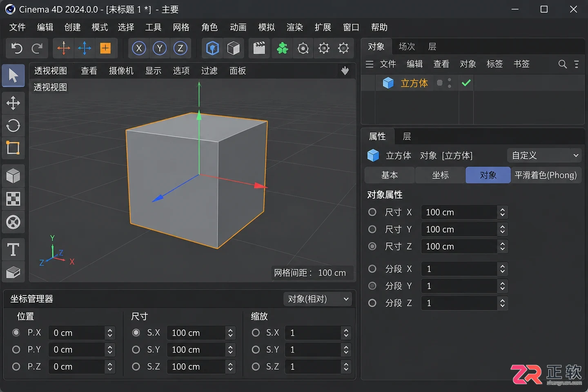This screenshot has width=588, height=392.
Task: Click the checkerboard texture icon
Action: point(13,199)
